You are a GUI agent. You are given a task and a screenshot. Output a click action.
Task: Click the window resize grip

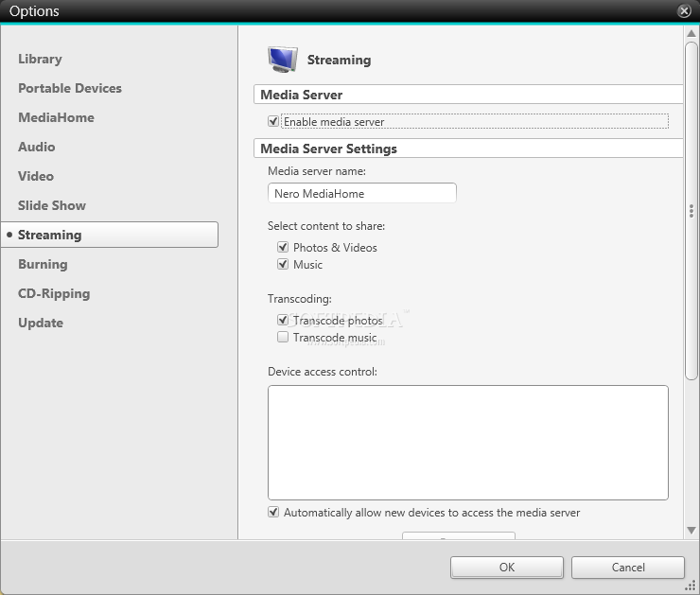pyautogui.click(x=691, y=586)
